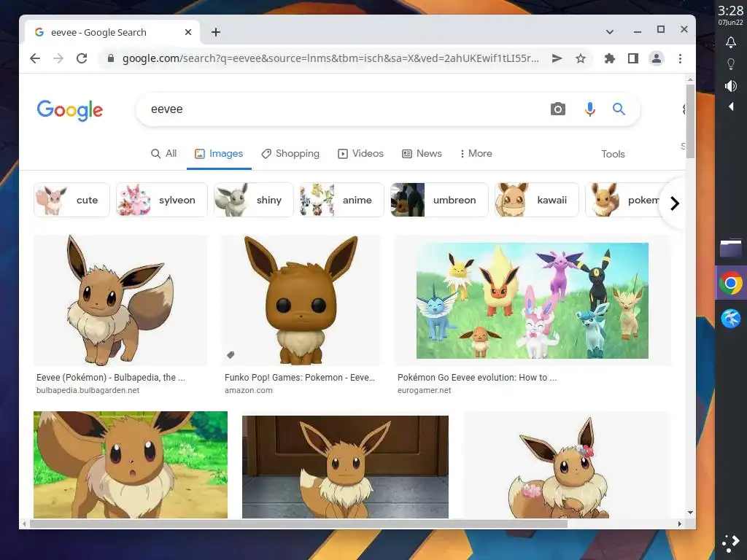Screen dimensions: 747x560
Task: Open the Bulbapedia Eevee image result
Action: (120, 300)
